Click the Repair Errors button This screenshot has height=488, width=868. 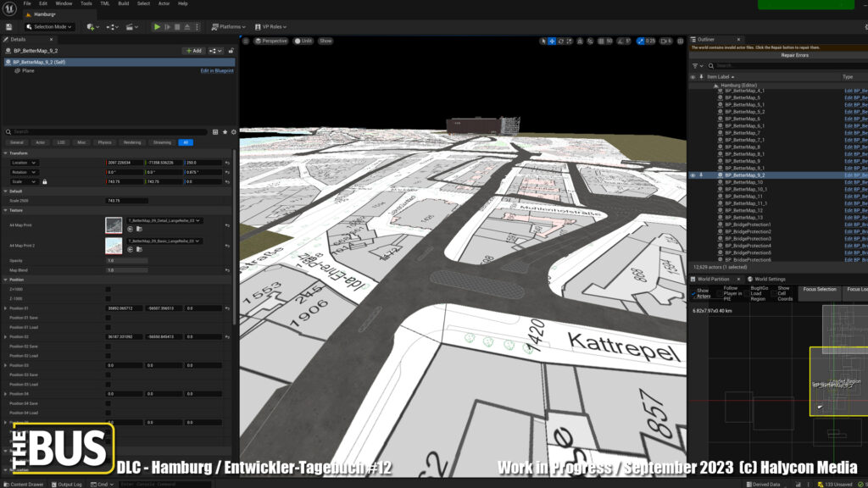pos(793,55)
